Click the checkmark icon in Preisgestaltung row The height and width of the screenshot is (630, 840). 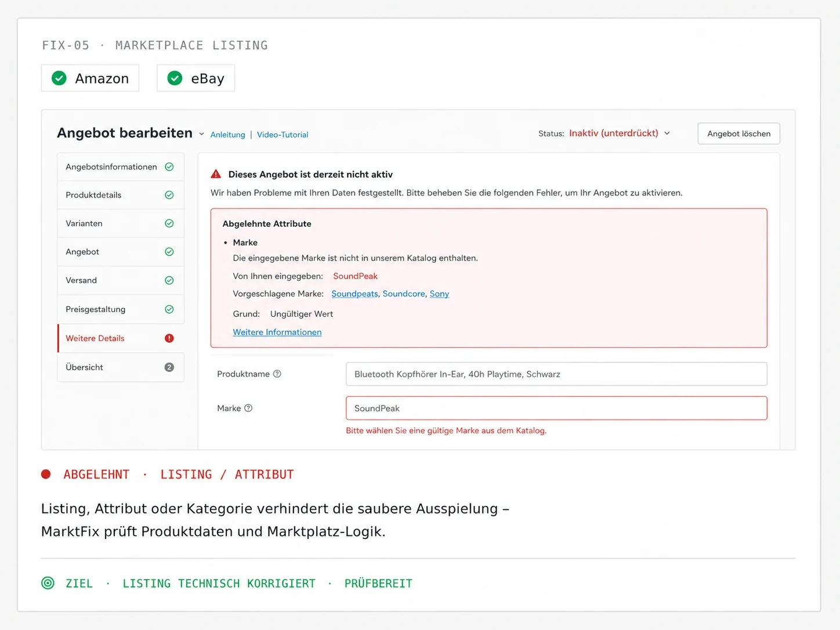coord(169,309)
